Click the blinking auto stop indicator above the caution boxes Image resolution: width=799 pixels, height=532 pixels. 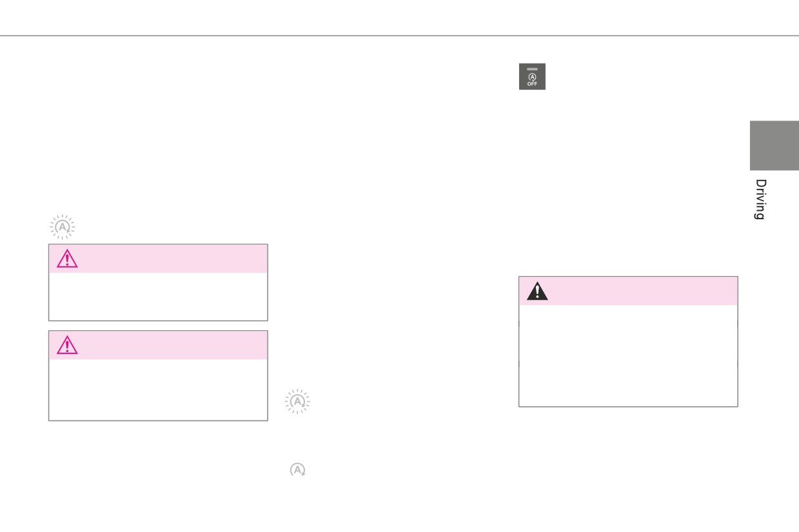click(x=62, y=227)
